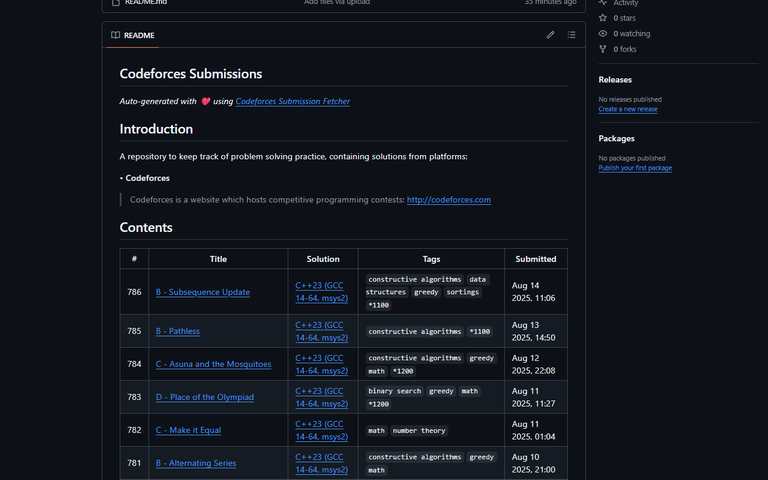This screenshot has height=480, width=768.
Task: Click the Tags column header
Action: tap(432, 259)
